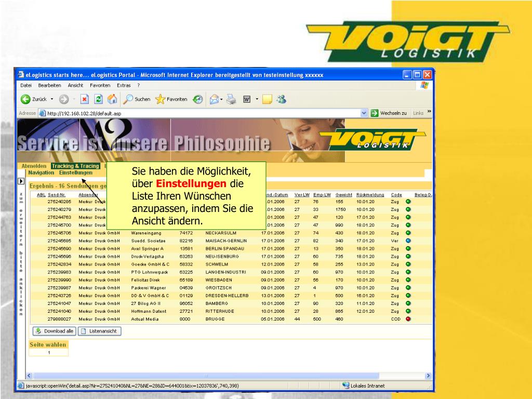Image resolution: width=532 pixels, height=399 pixels.
Task: Click the Word edit icon
Action: tap(247, 99)
